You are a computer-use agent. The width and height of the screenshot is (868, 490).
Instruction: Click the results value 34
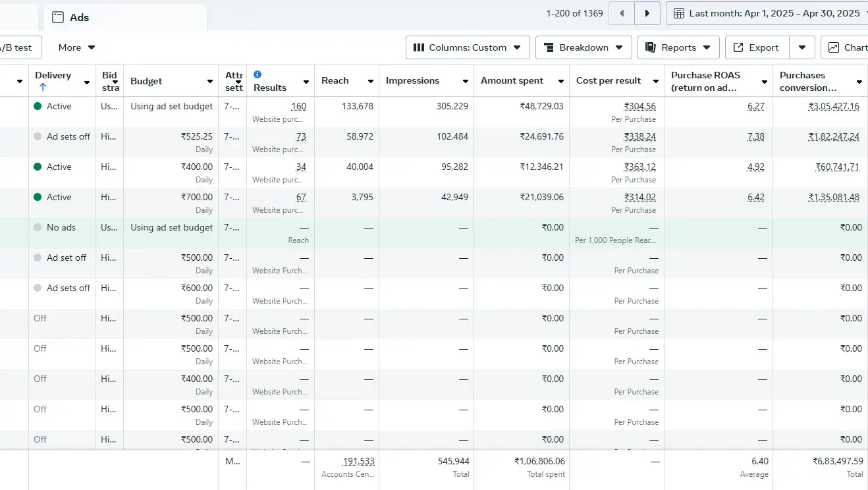coord(301,167)
